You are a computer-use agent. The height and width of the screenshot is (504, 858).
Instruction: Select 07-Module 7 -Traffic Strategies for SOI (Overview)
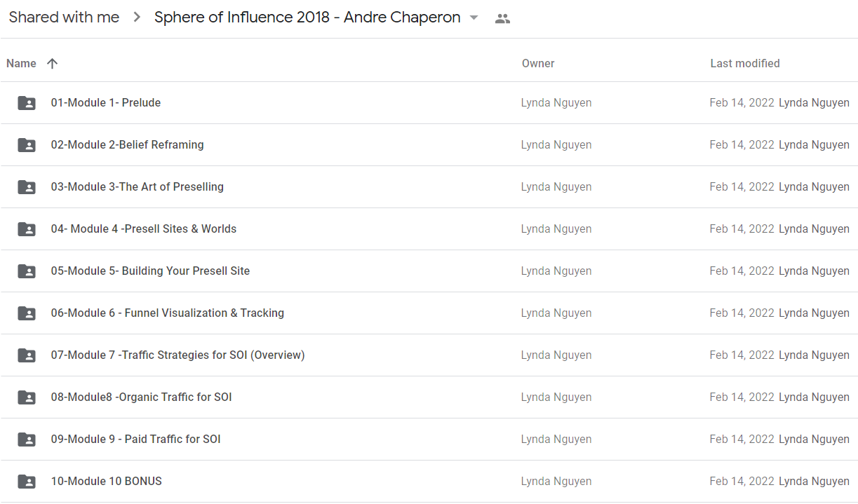click(178, 355)
